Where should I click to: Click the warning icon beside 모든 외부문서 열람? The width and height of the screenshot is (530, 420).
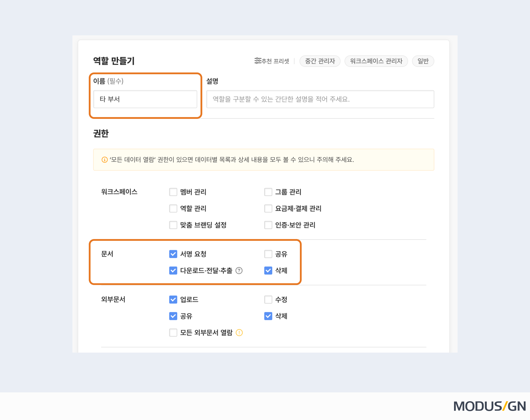[239, 333]
